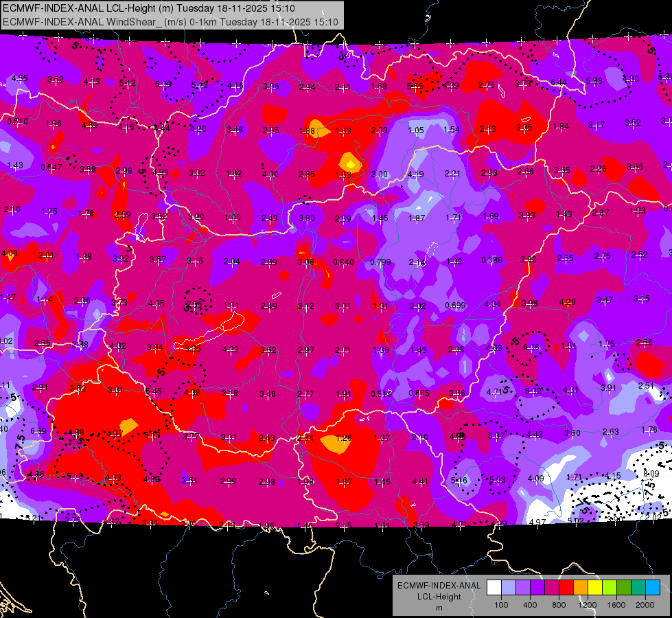Click the legend tick label 400
Image resolution: width=672 pixels, height=618 pixels.
[x=530, y=605]
